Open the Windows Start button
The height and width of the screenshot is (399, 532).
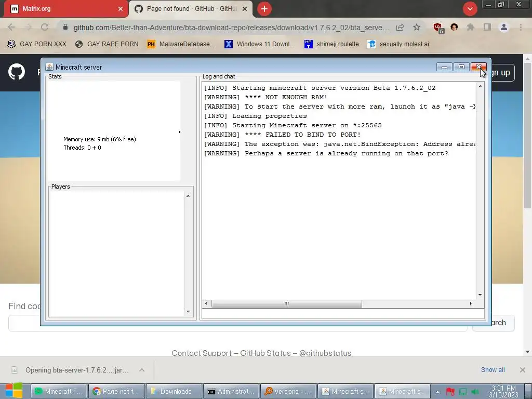tap(14, 391)
